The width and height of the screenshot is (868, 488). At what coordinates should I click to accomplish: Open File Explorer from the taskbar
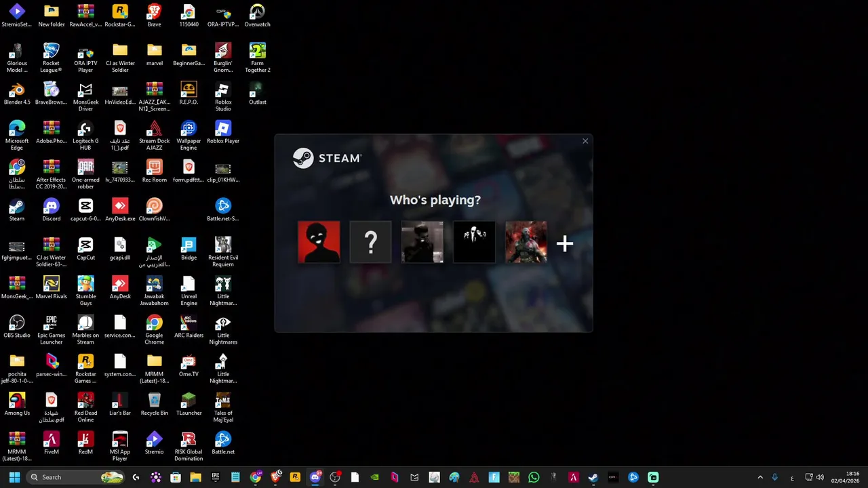195,477
